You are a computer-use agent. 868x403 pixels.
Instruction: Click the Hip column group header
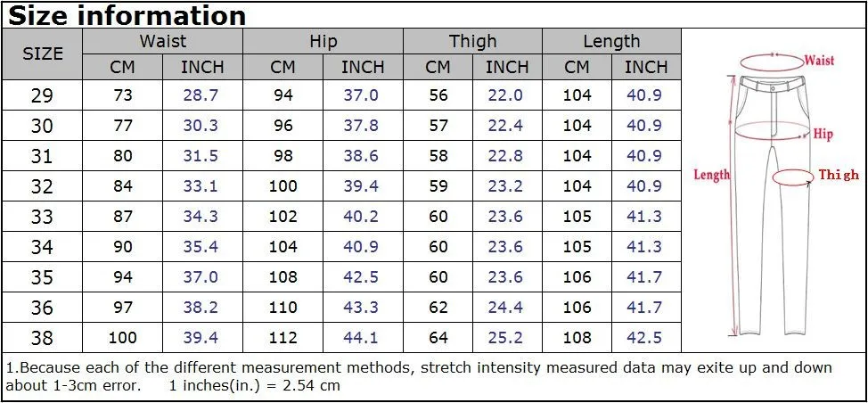click(323, 42)
